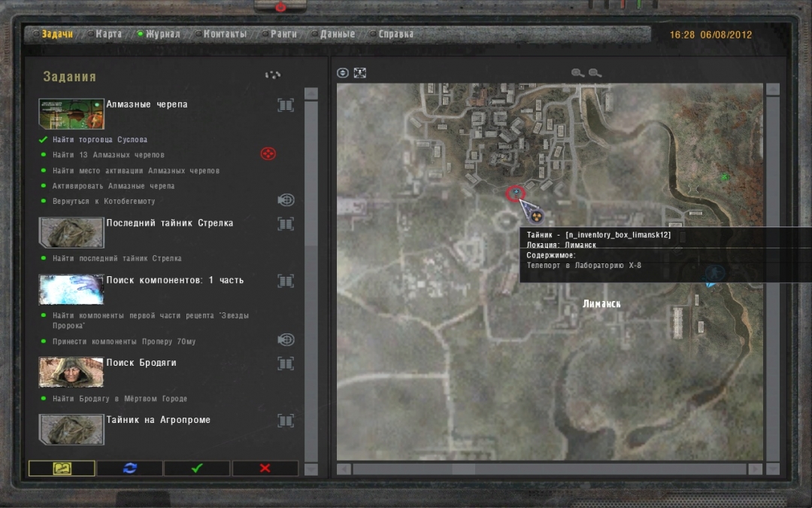Show completed tasks with green checkmark button
812x508 pixels.
click(x=197, y=468)
